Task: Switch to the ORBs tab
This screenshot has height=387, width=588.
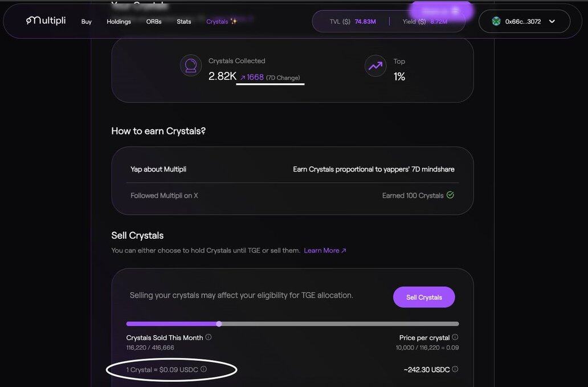Action: coord(154,22)
